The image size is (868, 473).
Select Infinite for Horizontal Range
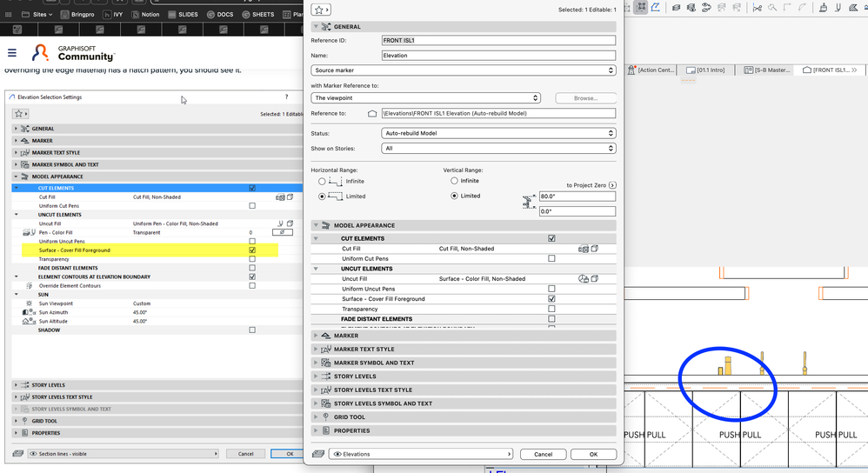[x=323, y=181]
